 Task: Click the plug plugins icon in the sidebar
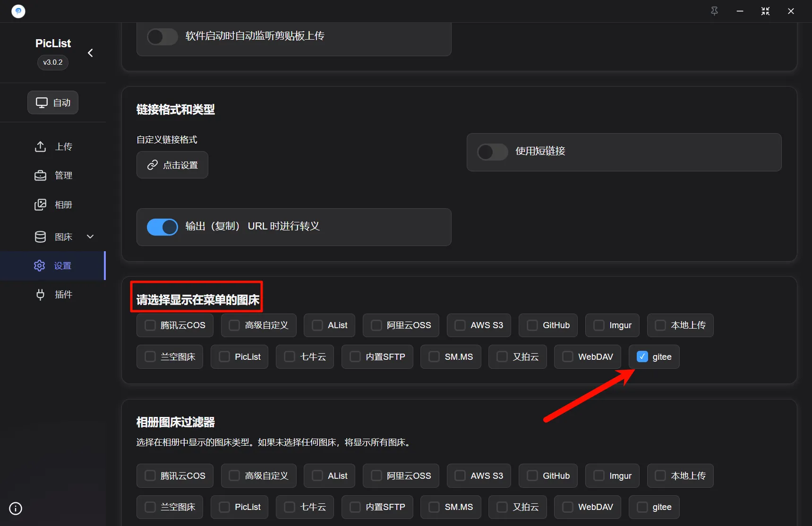[x=40, y=295]
